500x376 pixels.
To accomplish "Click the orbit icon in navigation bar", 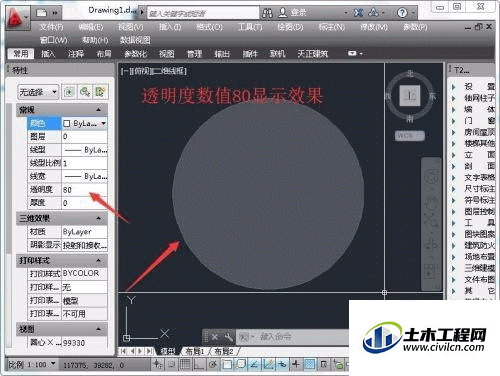I will [x=431, y=245].
